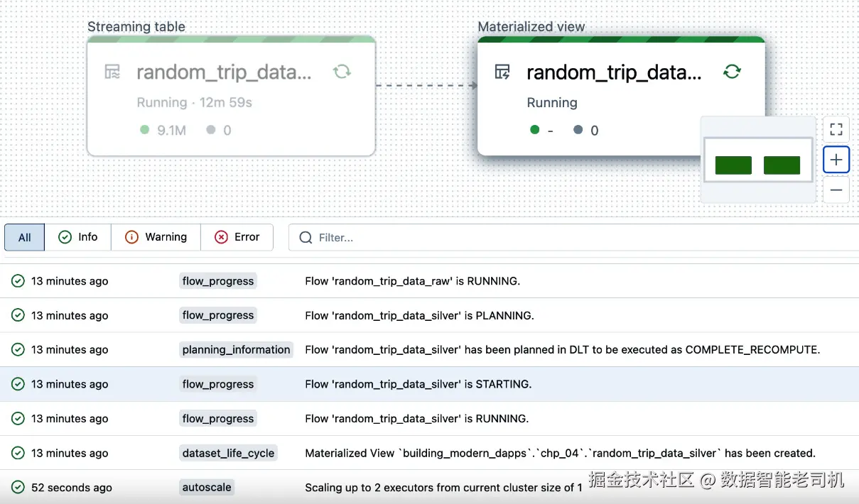Filter the event log to Warning
This screenshot has height=504, width=859.
coord(156,237)
